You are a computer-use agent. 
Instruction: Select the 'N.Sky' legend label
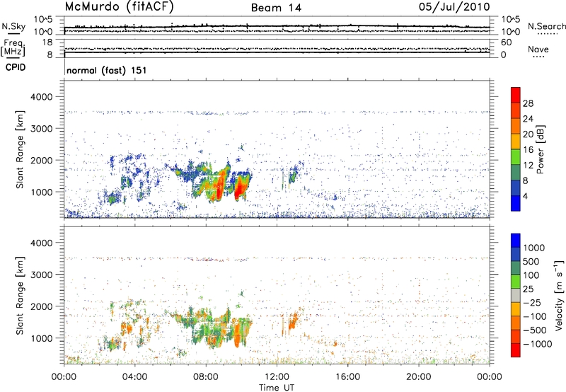(13, 26)
